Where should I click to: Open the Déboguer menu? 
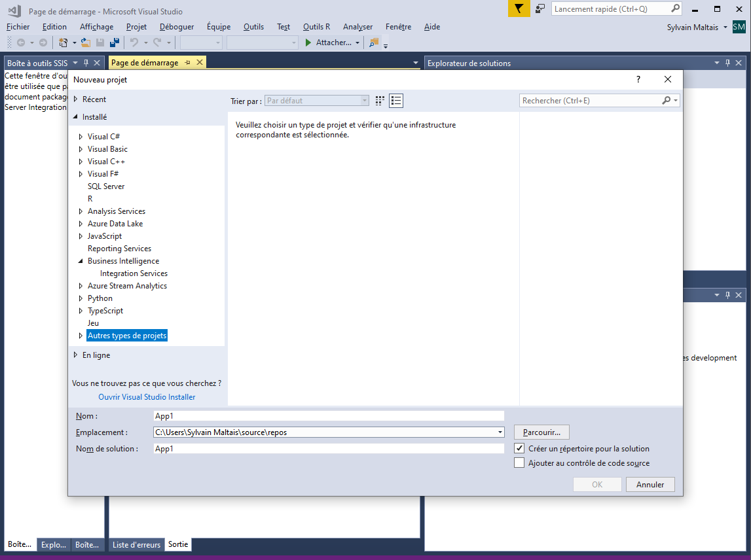pos(176,27)
